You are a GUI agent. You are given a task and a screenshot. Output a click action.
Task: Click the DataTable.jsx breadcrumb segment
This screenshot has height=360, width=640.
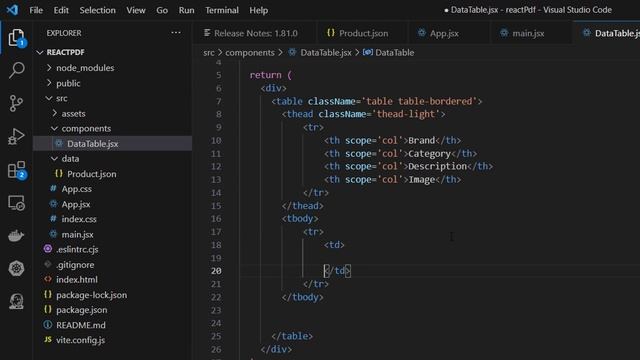(x=325, y=53)
